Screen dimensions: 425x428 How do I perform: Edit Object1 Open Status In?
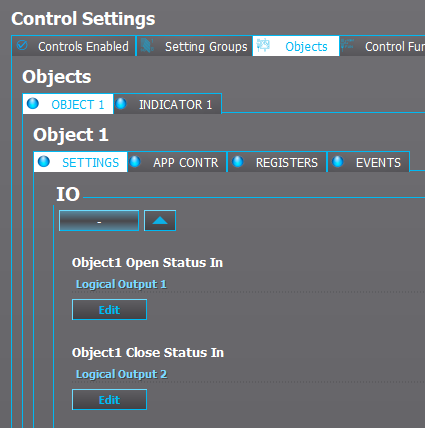[109, 310]
